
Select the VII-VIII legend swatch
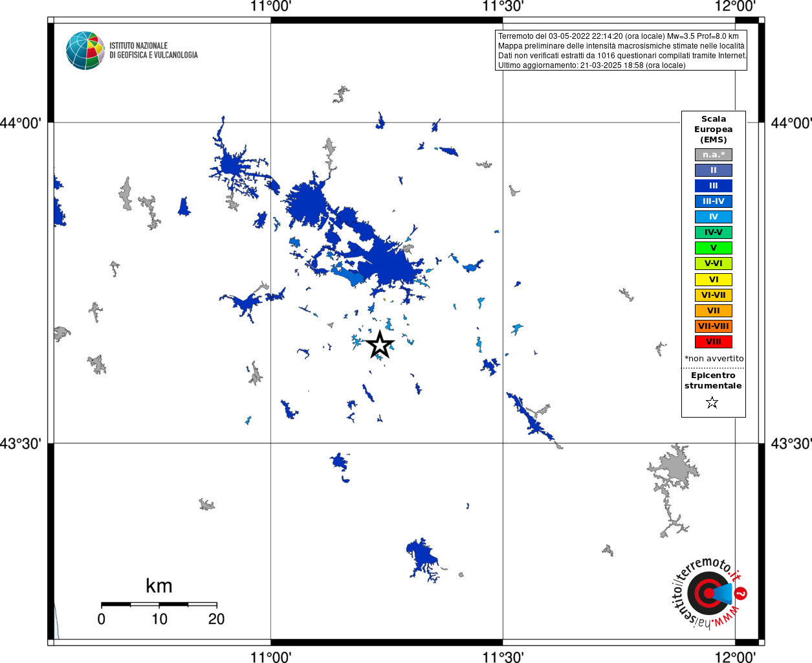pos(714,326)
